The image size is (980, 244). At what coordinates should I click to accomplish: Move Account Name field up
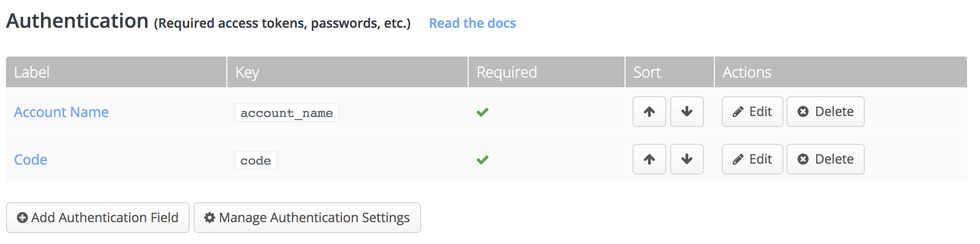(x=649, y=112)
